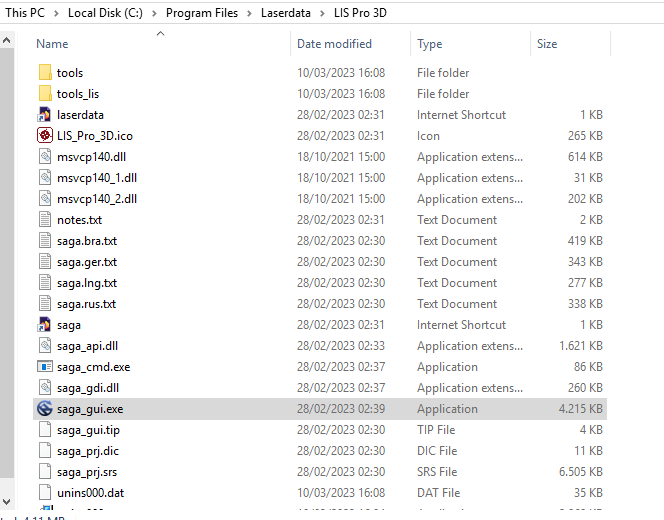Click the tools folder icon
664x520 pixels.
44,73
